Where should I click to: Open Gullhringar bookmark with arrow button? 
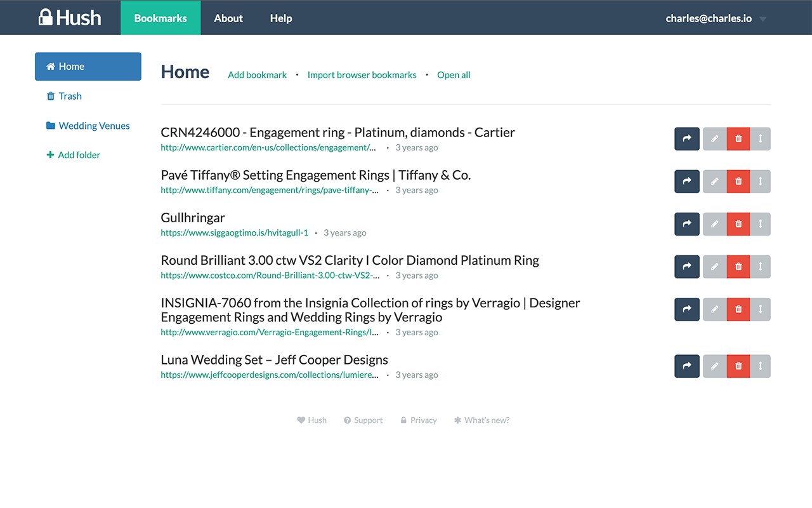(687, 224)
